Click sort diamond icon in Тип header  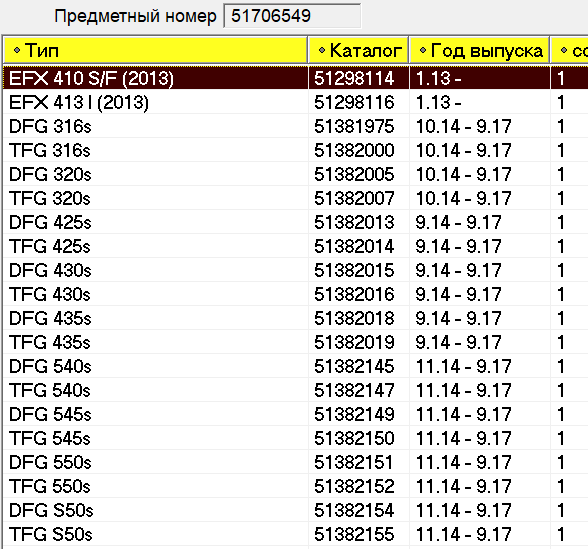(x=16, y=50)
